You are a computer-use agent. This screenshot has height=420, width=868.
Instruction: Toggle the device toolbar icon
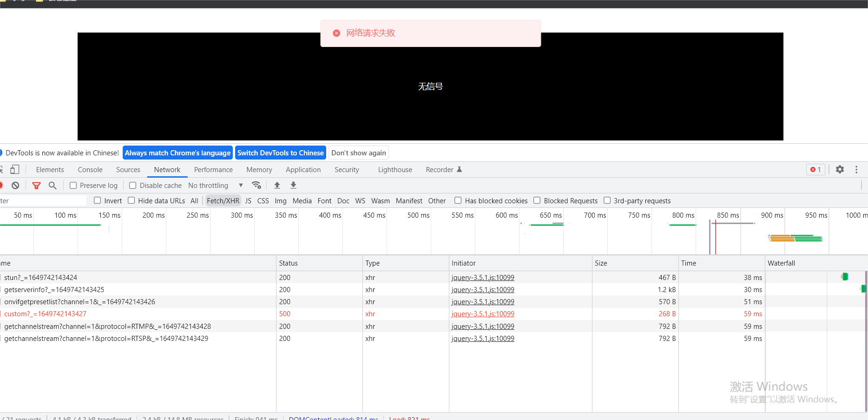click(15, 169)
